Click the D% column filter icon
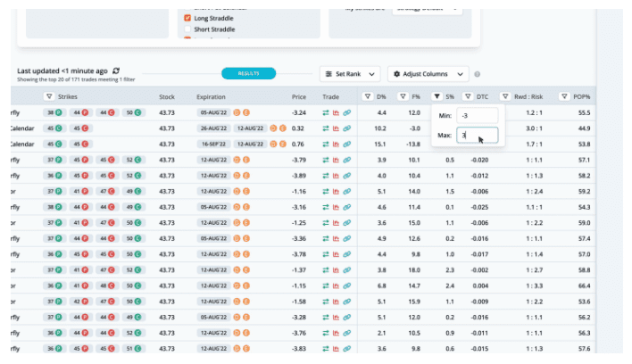The image size is (632, 364). (x=367, y=96)
